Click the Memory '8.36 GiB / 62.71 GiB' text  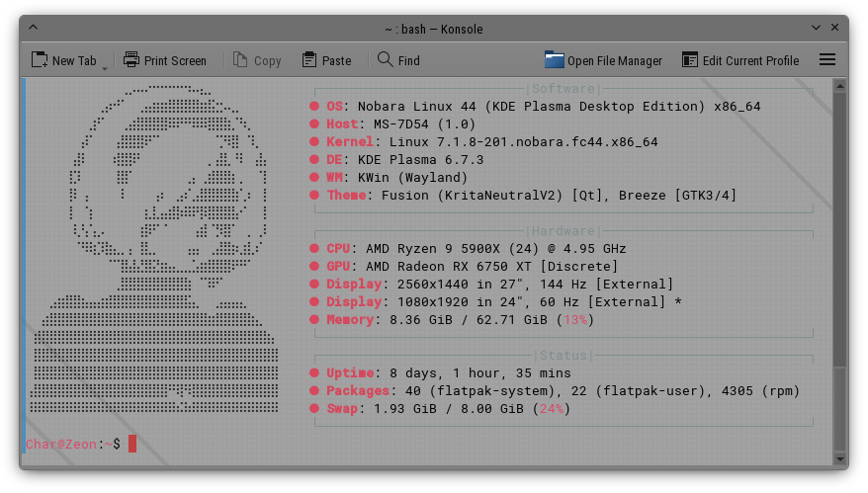[x=468, y=319]
